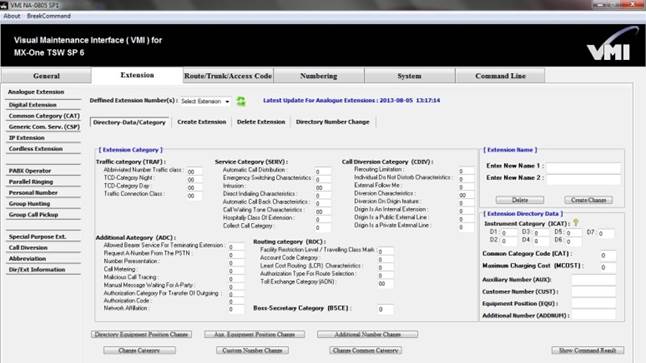The image size is (646, 363).
Task: Click the lightbulb hint icon beside ICAT
Action: point(576,222)
